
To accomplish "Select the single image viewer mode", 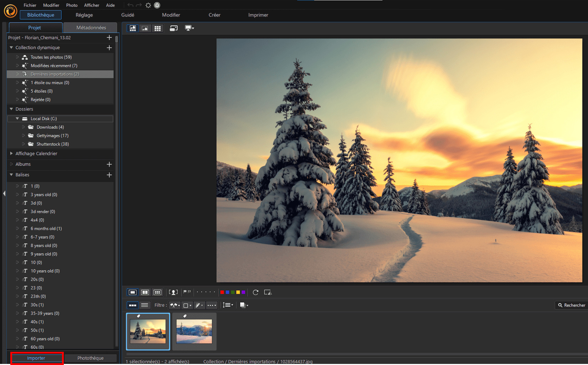I will tap(132, 292).
